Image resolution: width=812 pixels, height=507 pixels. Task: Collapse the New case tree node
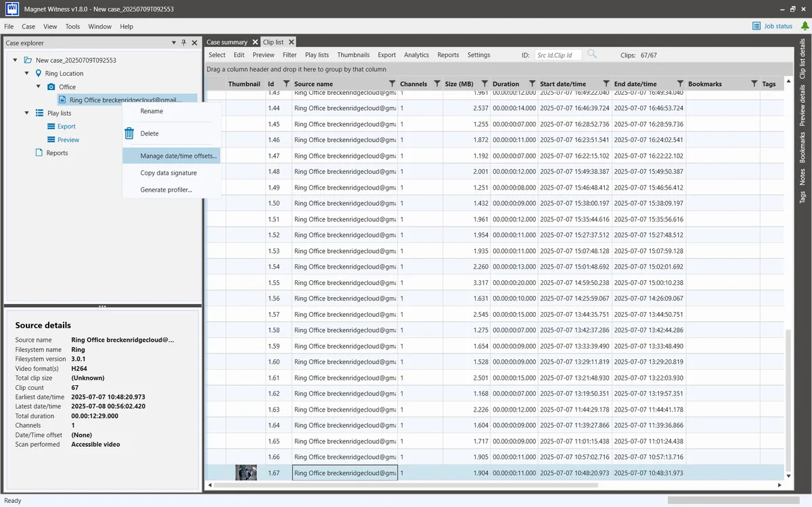click(x=16, y=60)
